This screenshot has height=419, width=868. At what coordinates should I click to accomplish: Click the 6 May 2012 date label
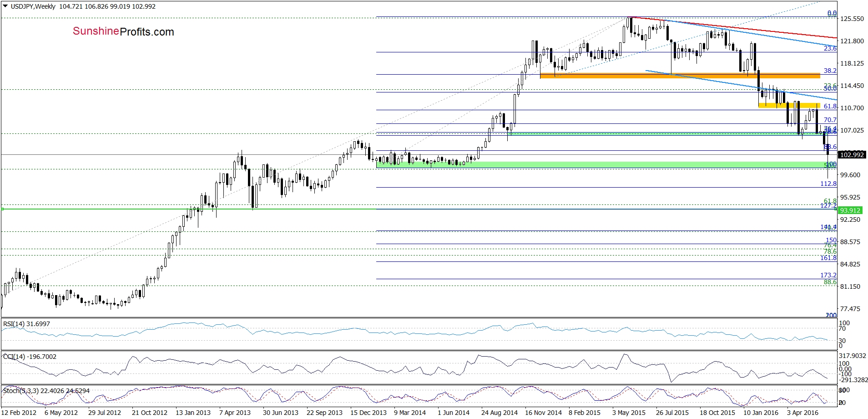[61, 413]
